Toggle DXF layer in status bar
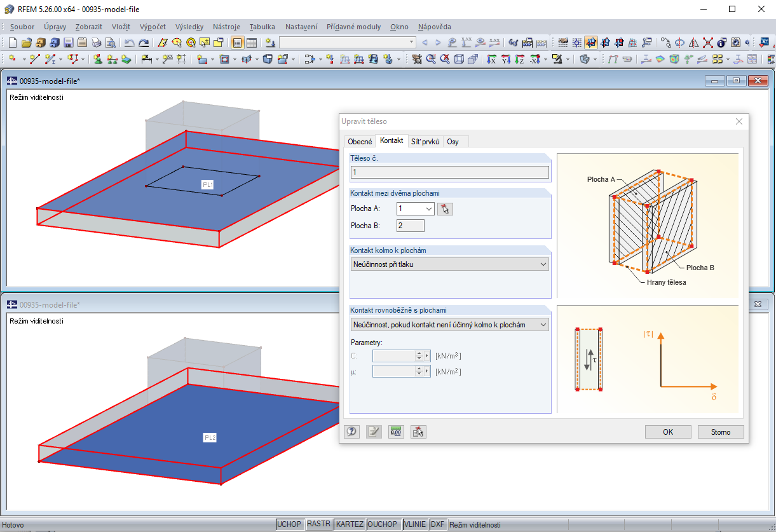The width and height of the screenshot is (776, 532). 438,525
